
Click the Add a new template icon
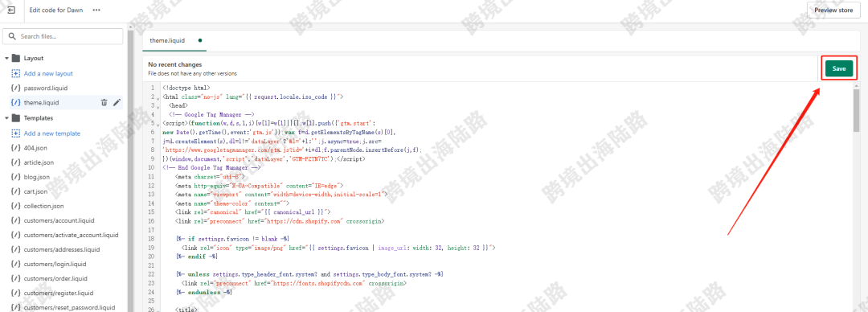15,133
